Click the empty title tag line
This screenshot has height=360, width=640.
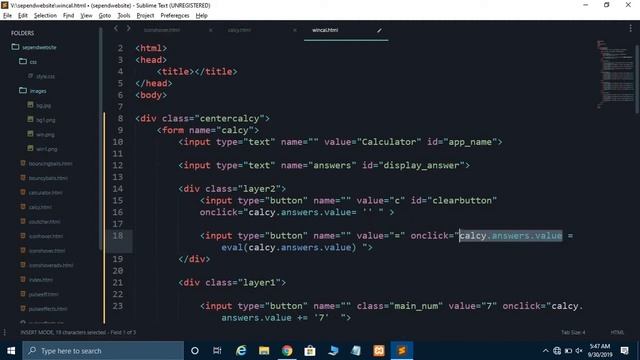coord(197,71)
